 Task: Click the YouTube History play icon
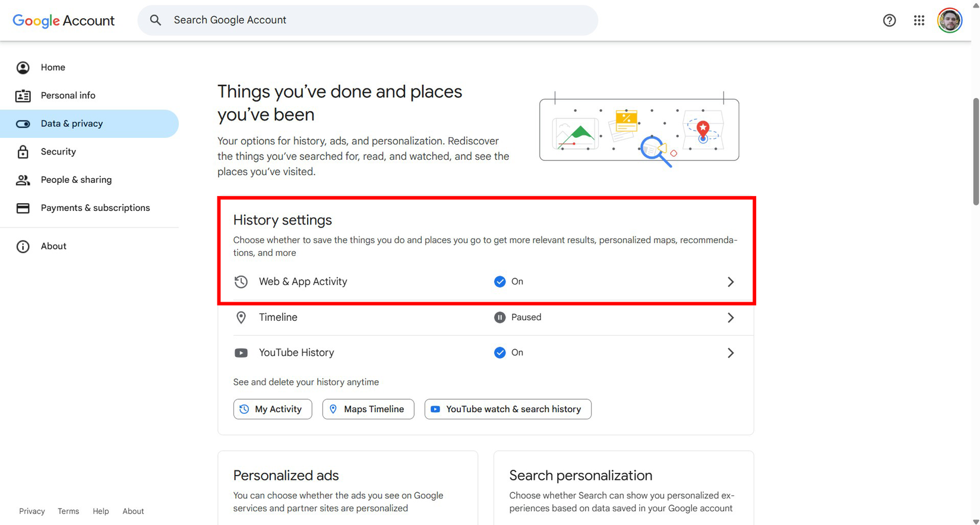coord(241,353)
